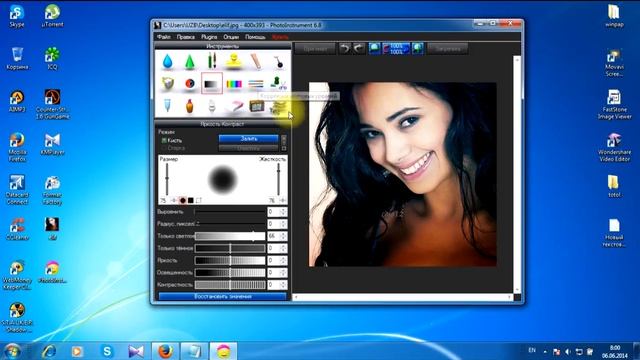Choose the soft round brush shape

pos(182,200)
